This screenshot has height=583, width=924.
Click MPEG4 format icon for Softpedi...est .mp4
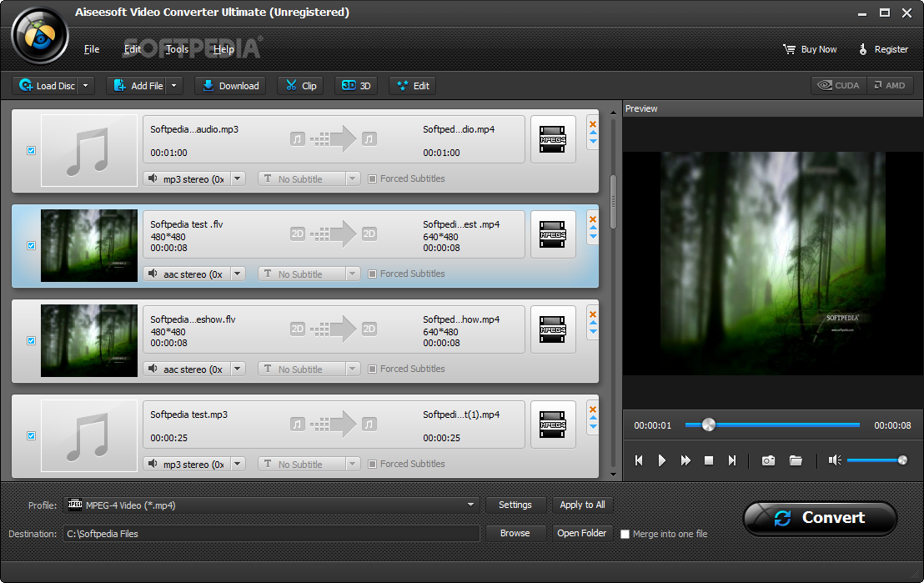click(x=553, y=234)
